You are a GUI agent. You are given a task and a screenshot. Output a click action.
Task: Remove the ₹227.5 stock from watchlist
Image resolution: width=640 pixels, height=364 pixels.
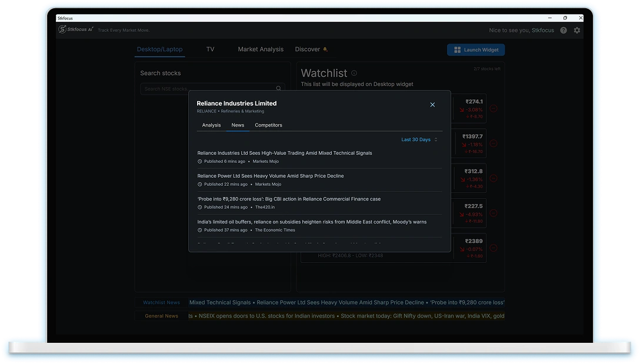[x=493, y=213]
